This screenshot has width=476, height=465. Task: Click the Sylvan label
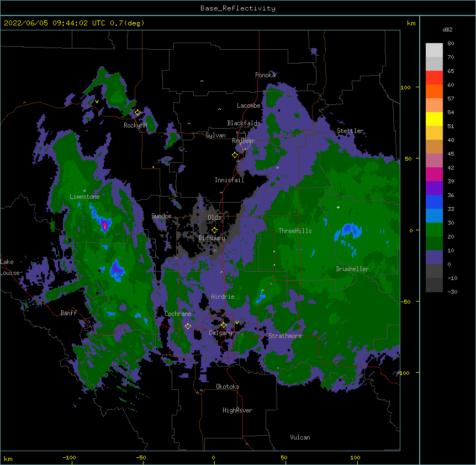coord(215,135)
